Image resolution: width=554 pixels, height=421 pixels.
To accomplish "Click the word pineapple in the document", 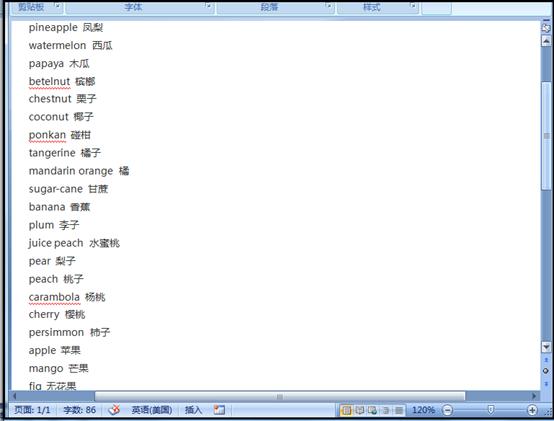I will (53, 28).
